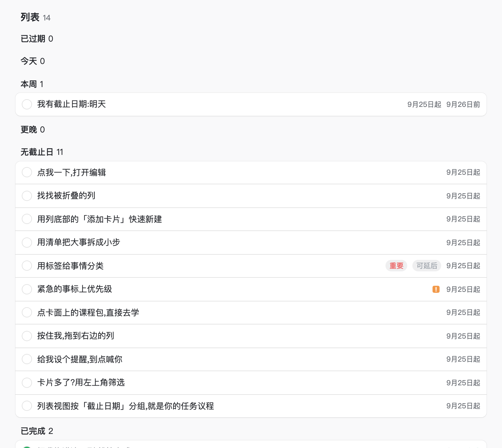The height and width of the screenshot is (448, 502).
Task: Open the task text 用标签给事情分类
Action: [x=70, y=266]
